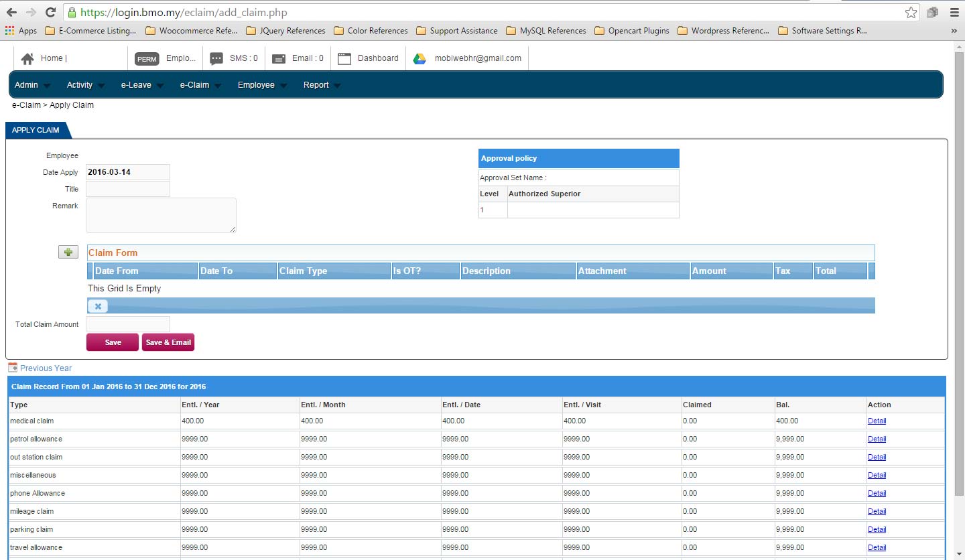Click the Save & Email button
This screenshot has width=965, height=560.
[x=168, y=342]
